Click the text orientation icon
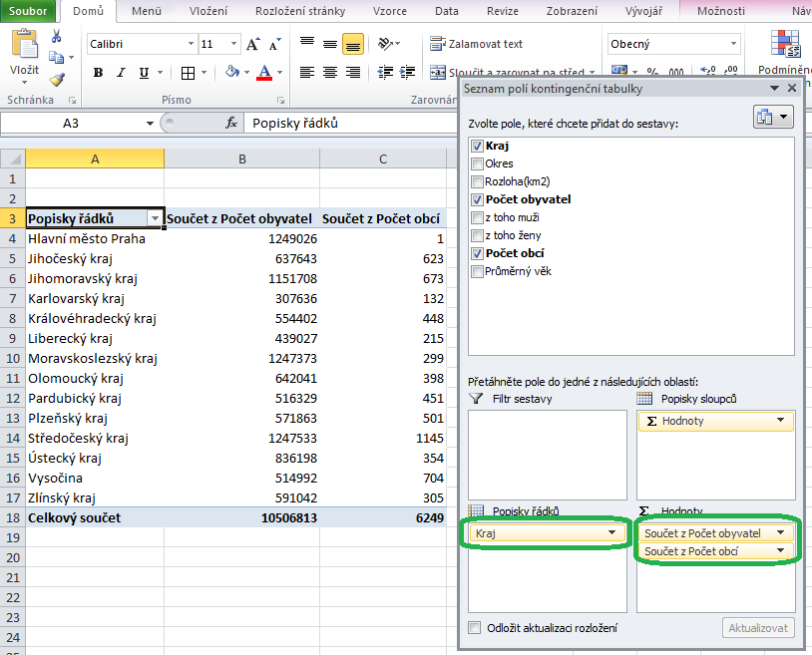 tap(386, 44)
